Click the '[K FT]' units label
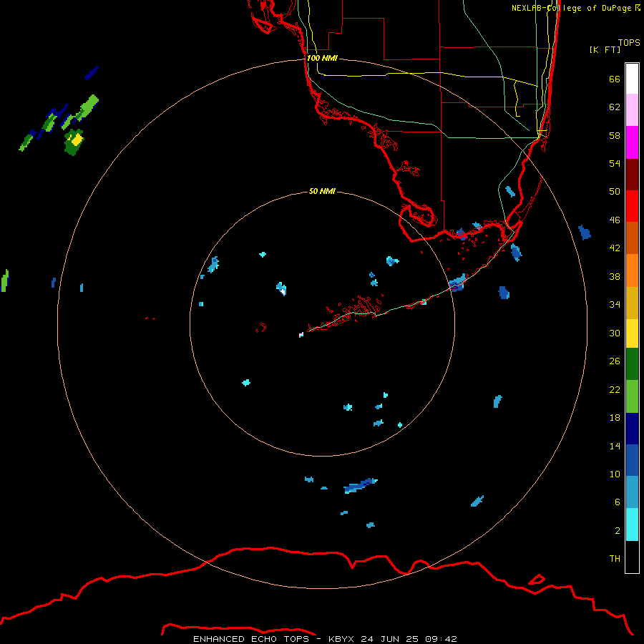Screen dimensions: 644x644 (x=605, y=49)
